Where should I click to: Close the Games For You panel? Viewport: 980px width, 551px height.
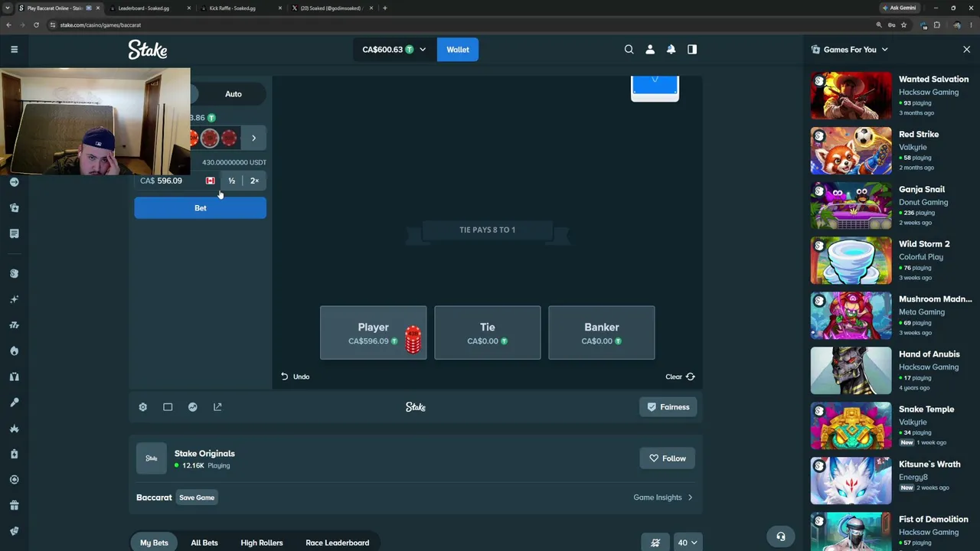[x=966, y=50]
